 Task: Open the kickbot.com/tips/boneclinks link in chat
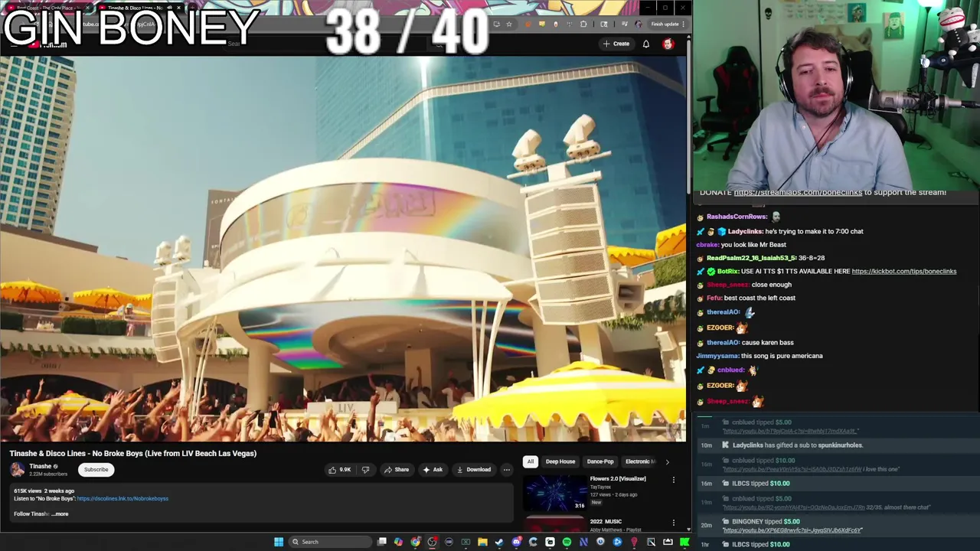tap(903, 271)
